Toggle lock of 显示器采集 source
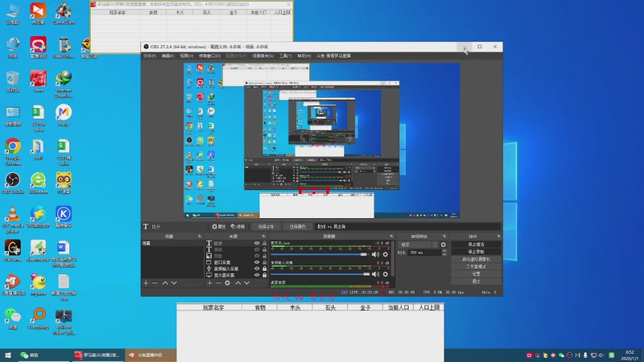 [x=265, y=275]
